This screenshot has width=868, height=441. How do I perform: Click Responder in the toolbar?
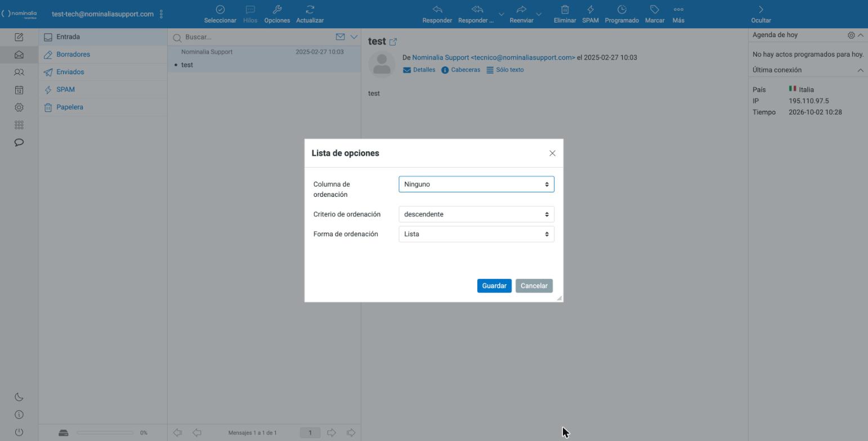coord(437,14)
